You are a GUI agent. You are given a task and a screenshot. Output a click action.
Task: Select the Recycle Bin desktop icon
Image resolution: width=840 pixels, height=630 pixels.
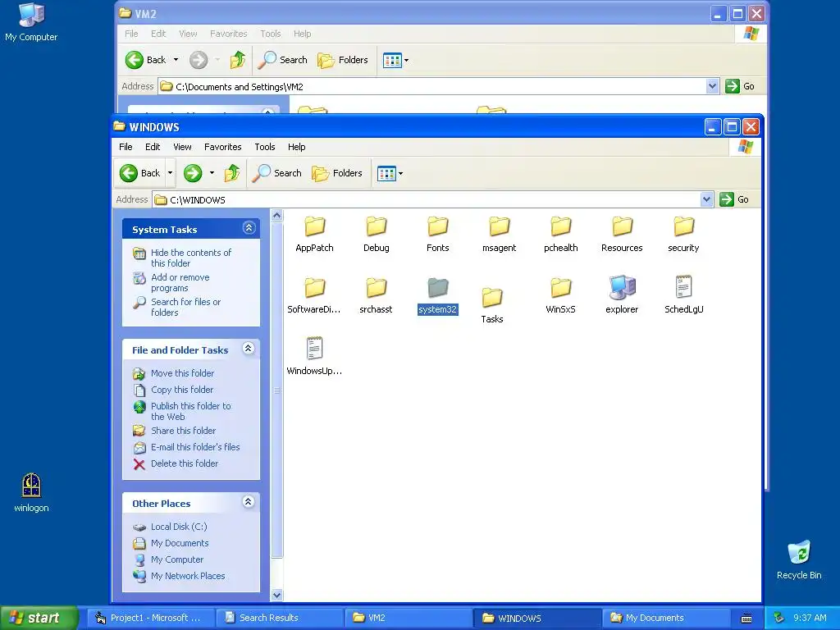coord(799,559)
